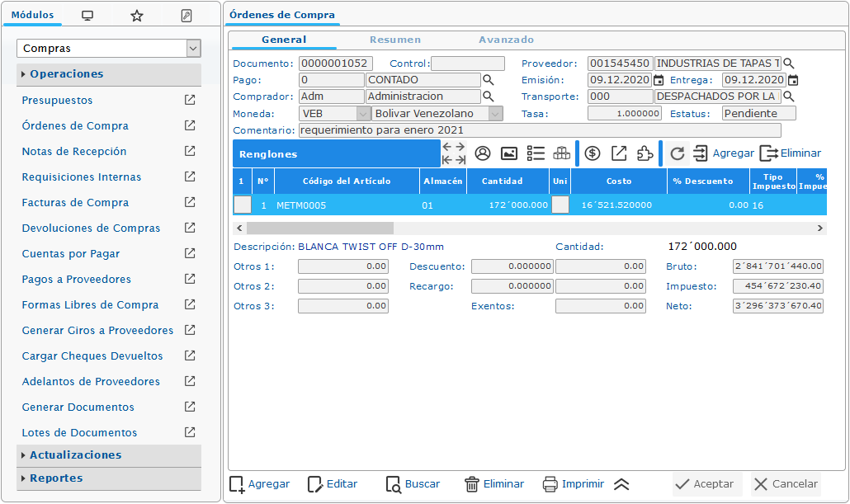850x504 pixels.
Task: Click the Editar button
Action: (333, 484)
